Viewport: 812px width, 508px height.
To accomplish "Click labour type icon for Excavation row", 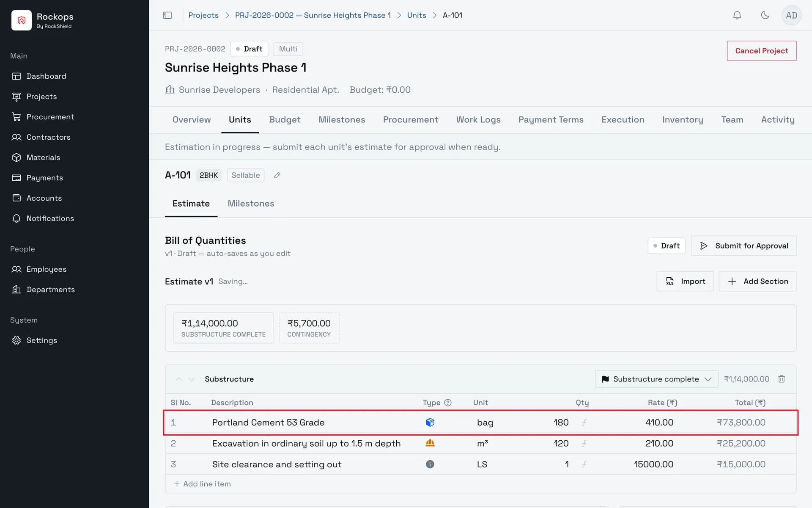I will pos(430,443).
